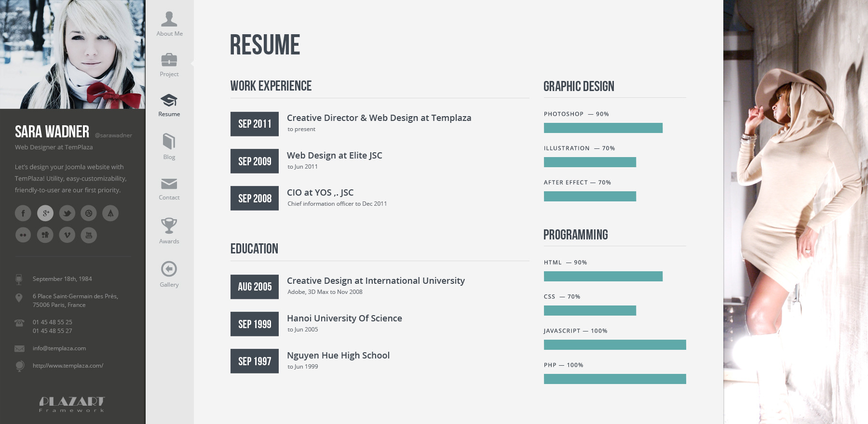Open the Flickr dots icon

click(23, 235)
